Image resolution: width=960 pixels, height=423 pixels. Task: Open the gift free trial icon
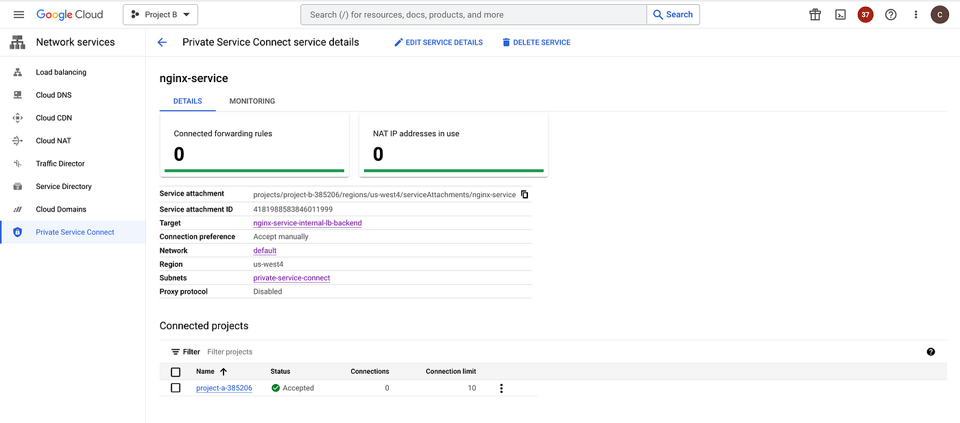click(x=815, y=15)
